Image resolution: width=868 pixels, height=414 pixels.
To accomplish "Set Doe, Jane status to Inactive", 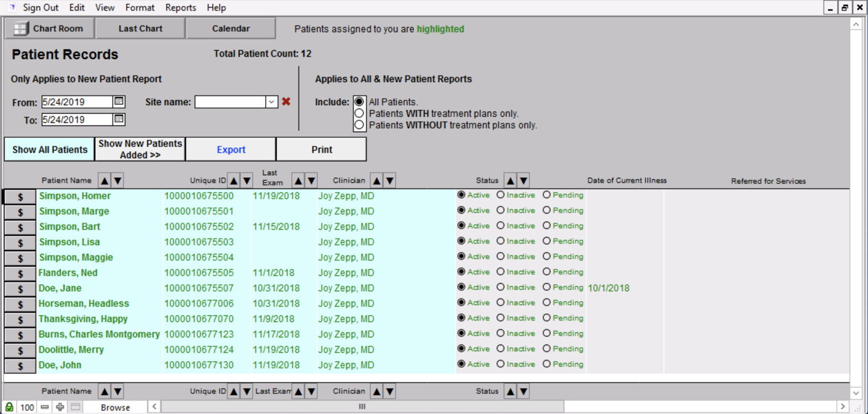I will pyautogui.click(x=501, y=287).
